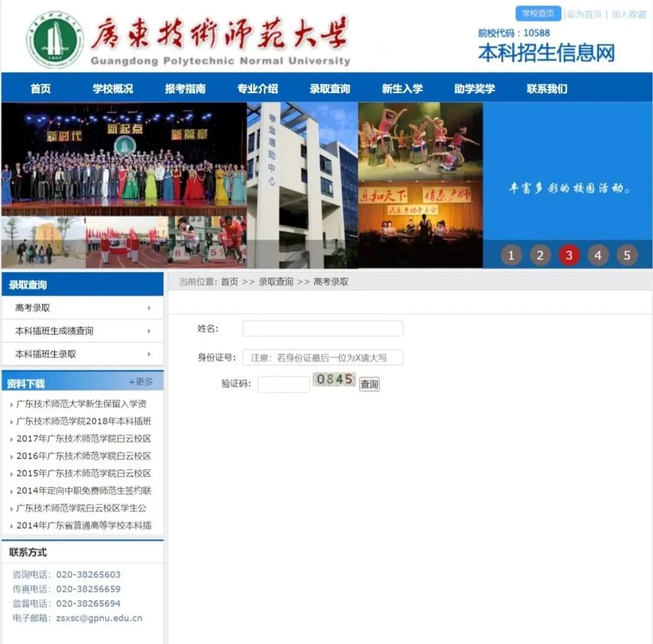Click the 查询 button to submit

point(369,384)
